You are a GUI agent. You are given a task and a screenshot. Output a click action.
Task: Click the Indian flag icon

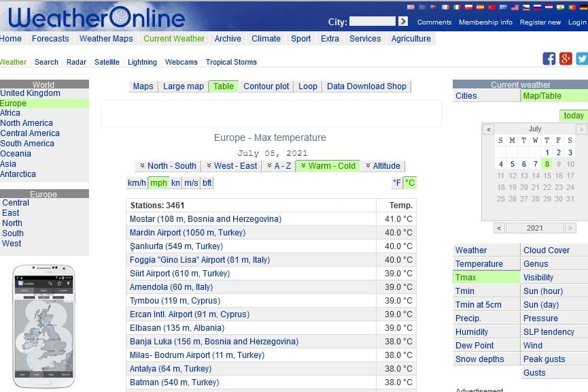click(x=560, y=7)
